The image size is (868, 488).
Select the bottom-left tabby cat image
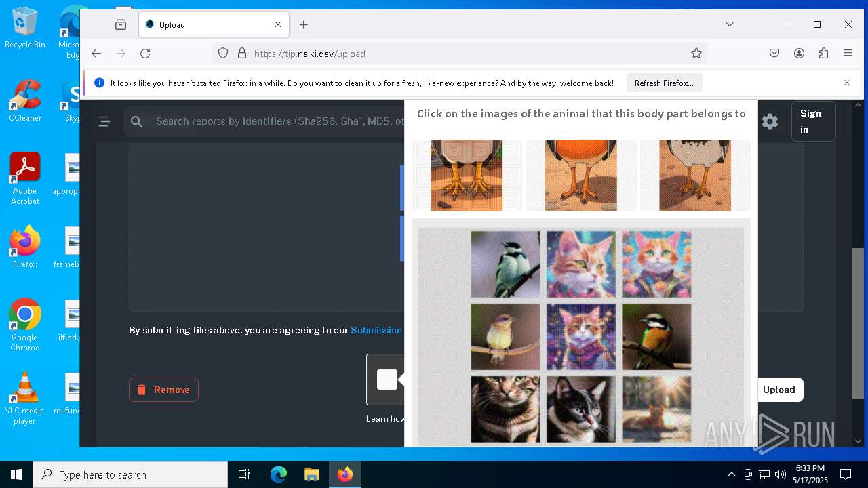click(x=506, y=409)
